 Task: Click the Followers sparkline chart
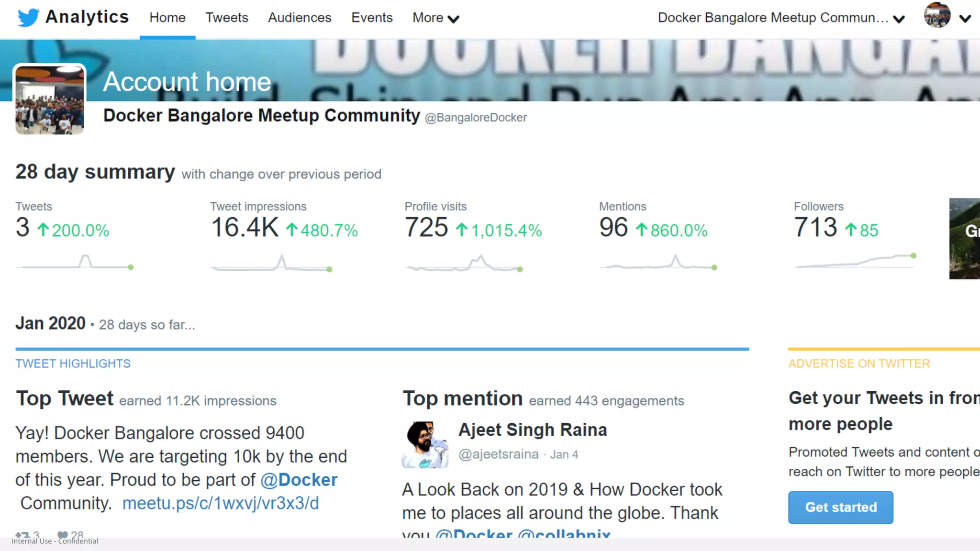pyautogui.click(x=855, y=261)
